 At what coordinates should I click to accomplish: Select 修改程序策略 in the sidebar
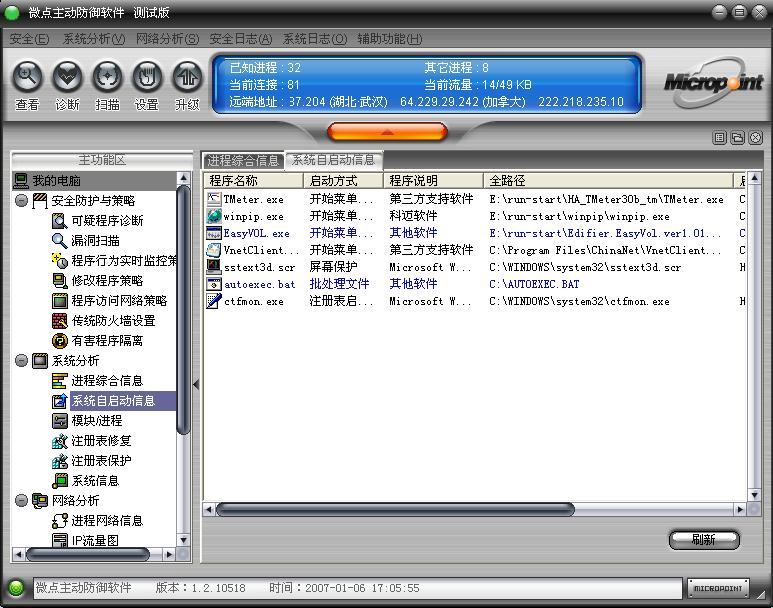(107, 281)
